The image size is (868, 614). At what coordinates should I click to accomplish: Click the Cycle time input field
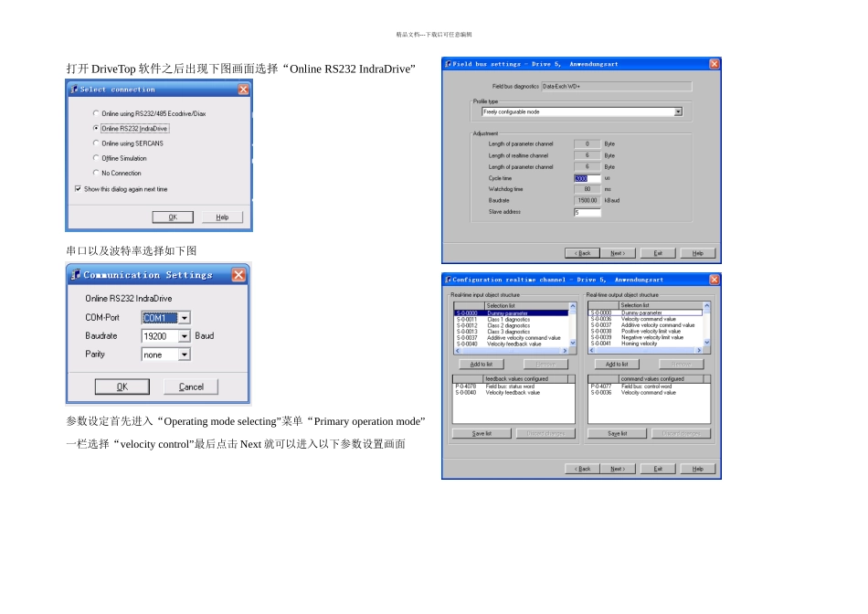pos(587,178)
